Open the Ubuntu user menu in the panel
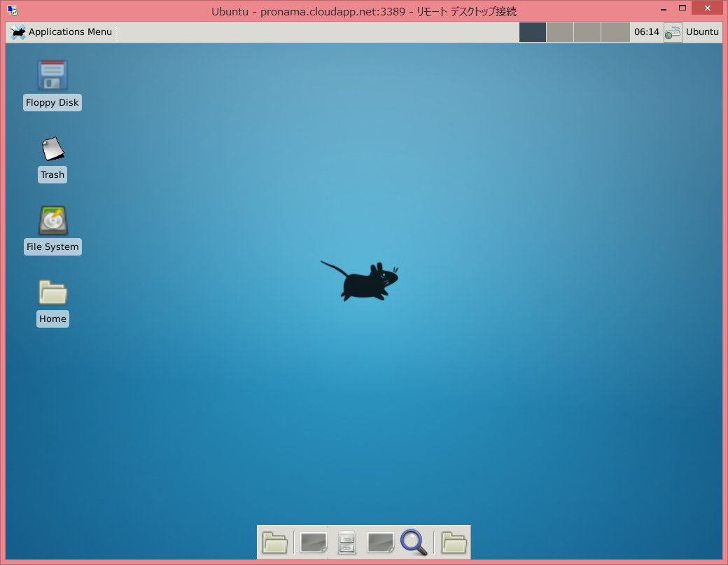Viewport: 728px width, 565px height. (x=702, y=32)
